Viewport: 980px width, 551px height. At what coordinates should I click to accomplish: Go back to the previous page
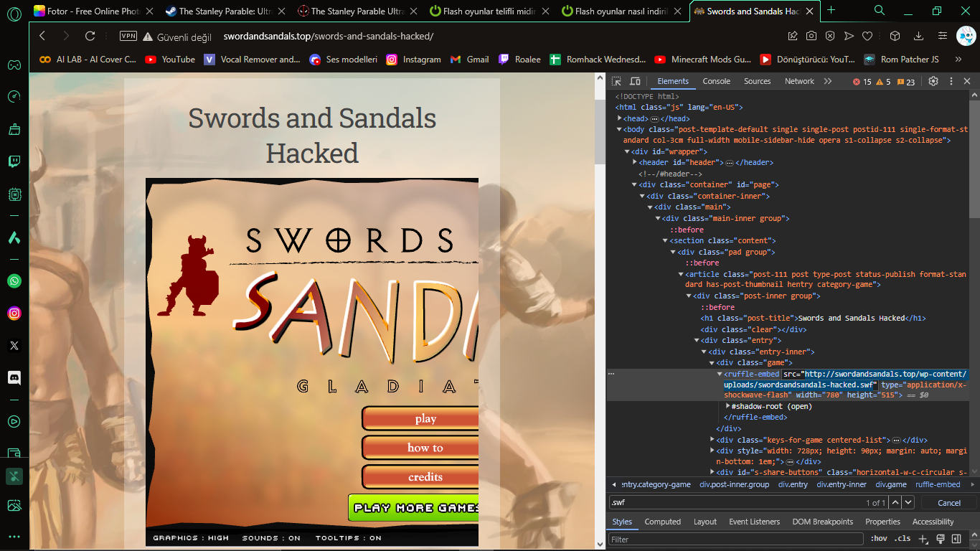(x=42, y=36)
